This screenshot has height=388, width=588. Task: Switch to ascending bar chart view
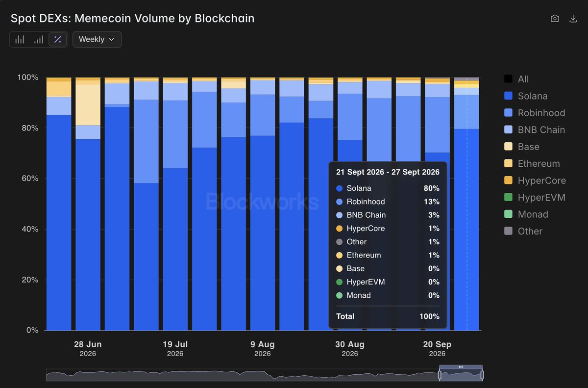(39, 40)
